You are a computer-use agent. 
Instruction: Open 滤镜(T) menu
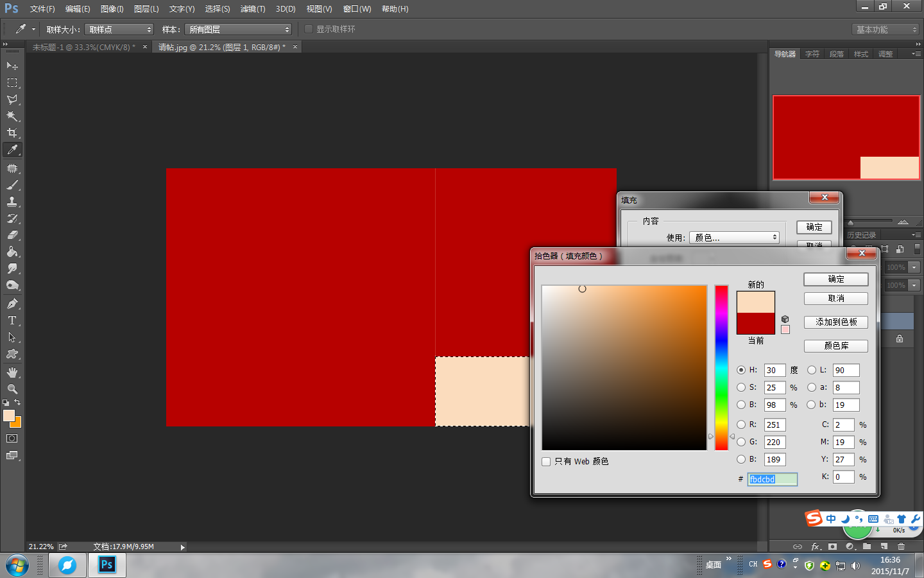coord(253,9)
